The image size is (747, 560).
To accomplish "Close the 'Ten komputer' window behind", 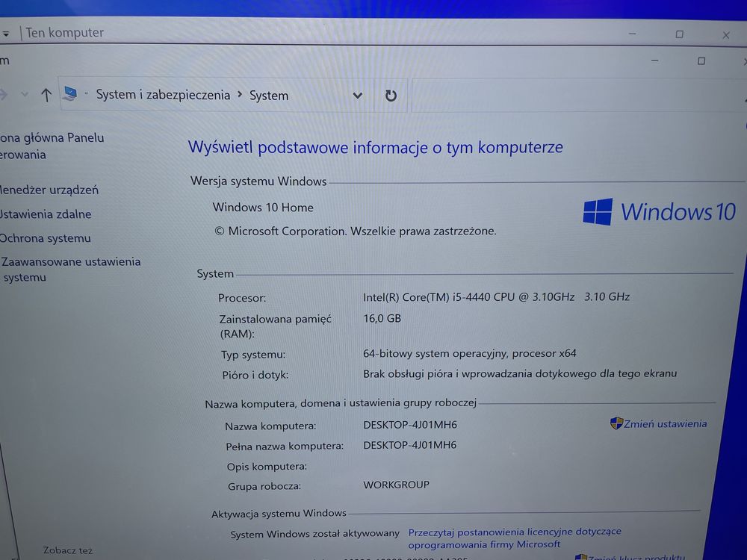I will click(726, 35).
